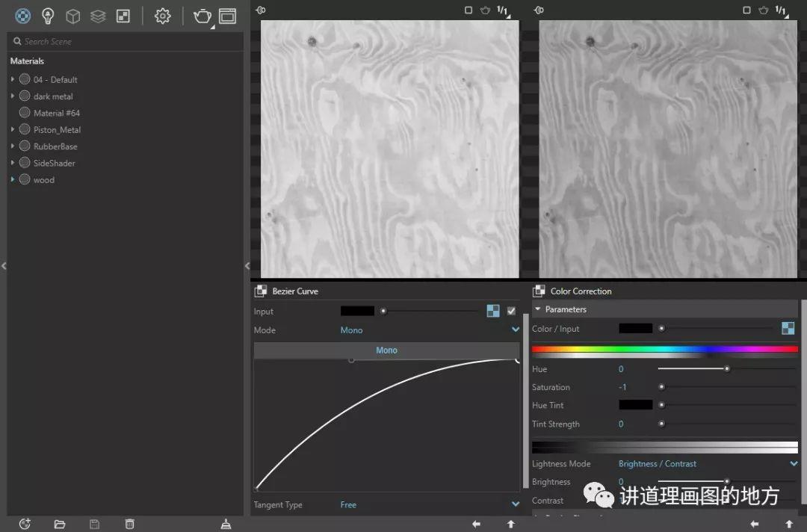Click the Hue slider handle
Screen dimensions: 807x532
727,368
